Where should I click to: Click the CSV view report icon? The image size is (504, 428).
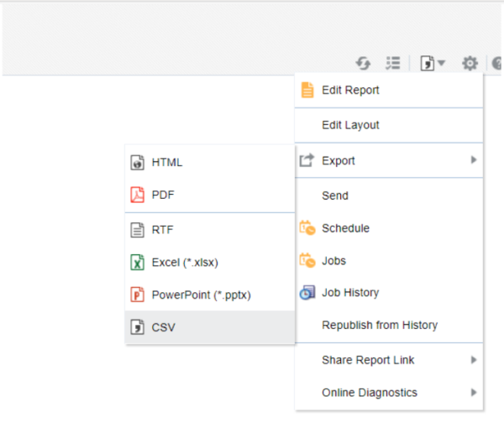[x=428, y=63]
